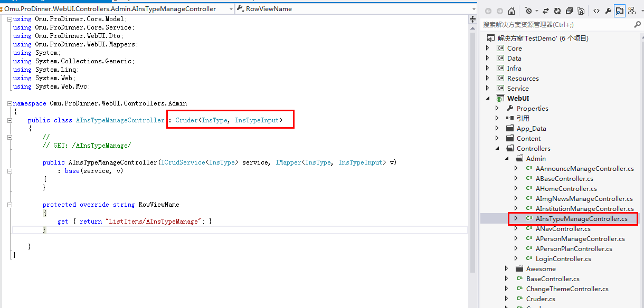Click the Controllers folder icon
Viewport: 644px width, 308px height.
coord(510,148)
